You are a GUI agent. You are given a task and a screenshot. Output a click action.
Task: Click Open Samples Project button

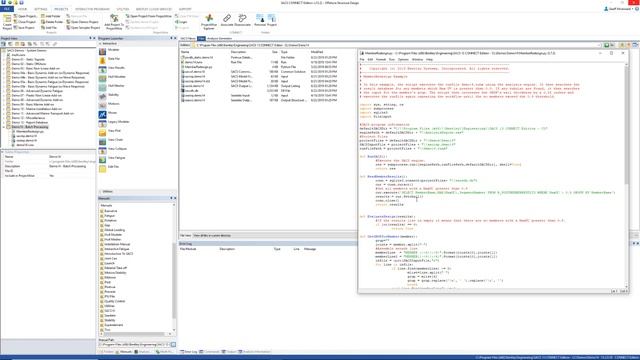(83, 28)
